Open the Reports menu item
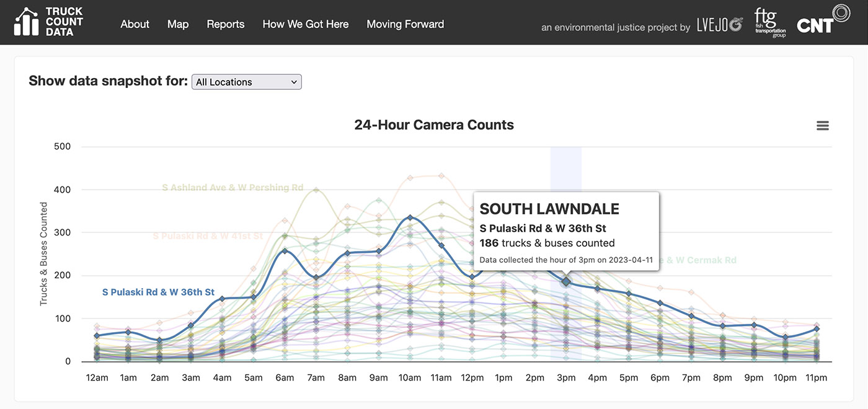The width and height of the screenshot is (868, 409). coord(225,24)
